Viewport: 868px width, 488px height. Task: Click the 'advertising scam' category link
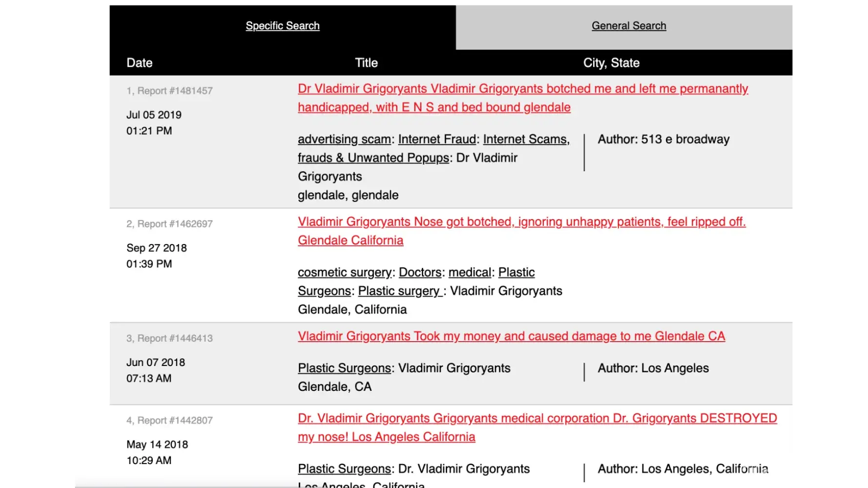344,140
